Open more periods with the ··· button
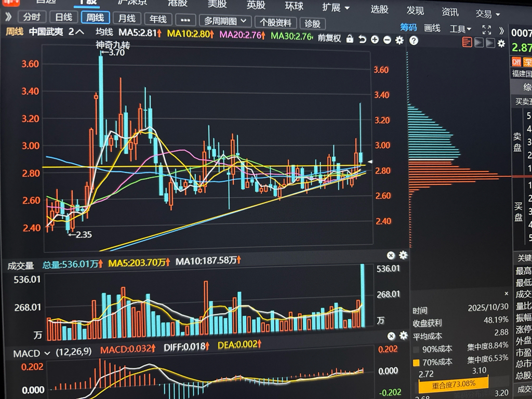Image resolution: width=532 pixels, height=399 pixels. (x=185, y=20)
